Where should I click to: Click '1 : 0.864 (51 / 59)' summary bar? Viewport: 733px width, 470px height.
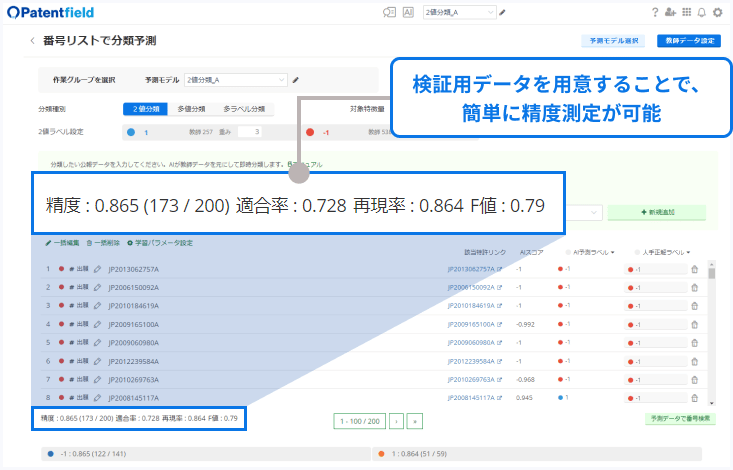(537, 454)
